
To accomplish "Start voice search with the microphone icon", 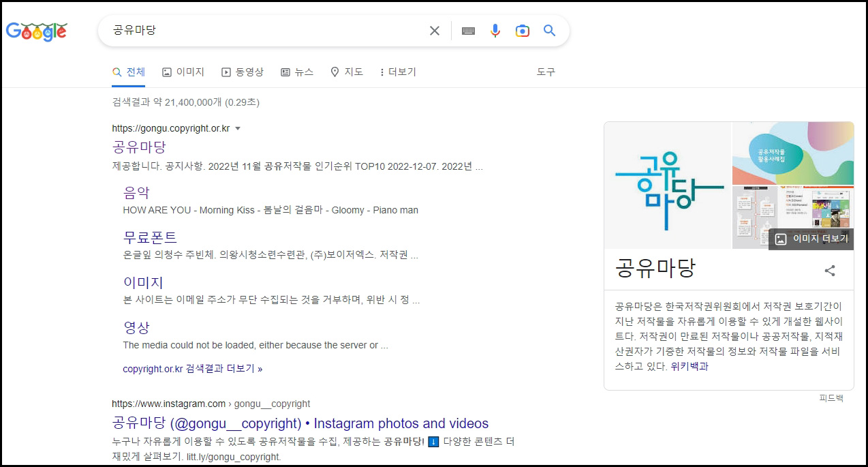I will (x=495, y=31).
